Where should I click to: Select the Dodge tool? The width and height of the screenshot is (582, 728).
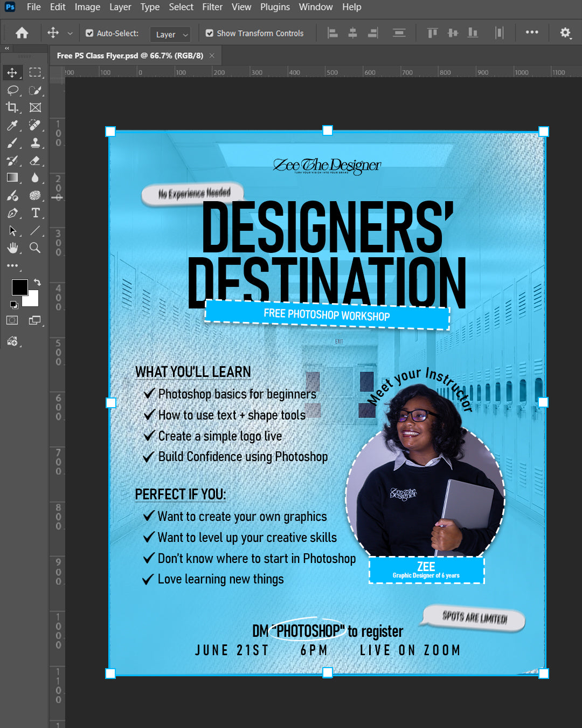[x=12, y=195]
